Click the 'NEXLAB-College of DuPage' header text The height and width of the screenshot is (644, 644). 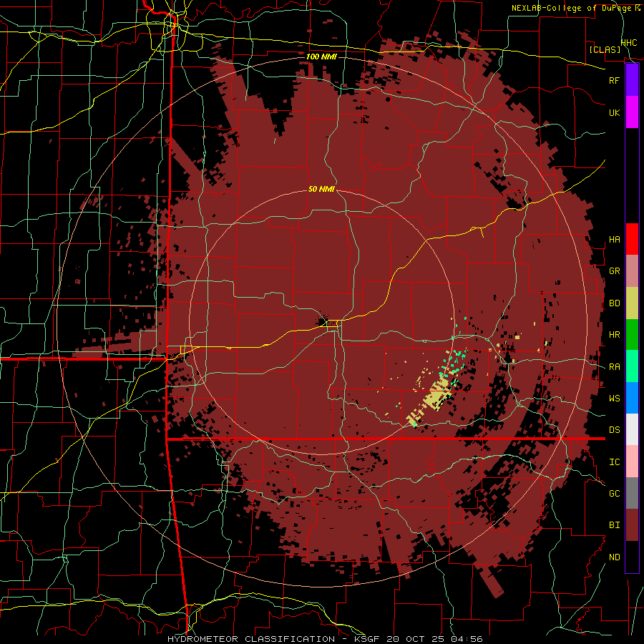pos(573,8)
